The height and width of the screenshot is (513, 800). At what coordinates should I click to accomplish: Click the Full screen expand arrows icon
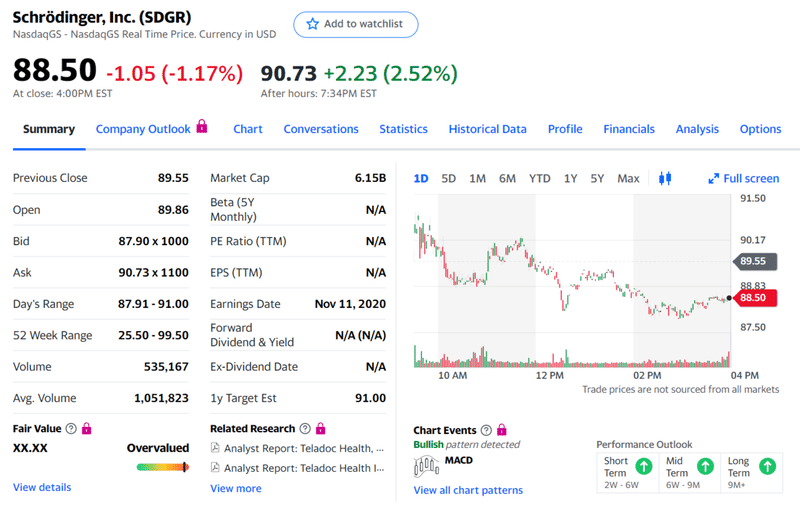coord(714,178)
